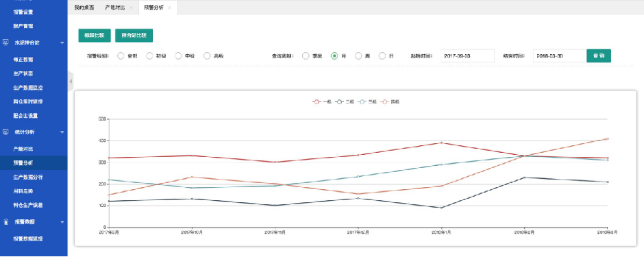Switch to the 我的桌面 tab
The height and width of the screenshot is (257, 644).
click(x=84, y=8)
